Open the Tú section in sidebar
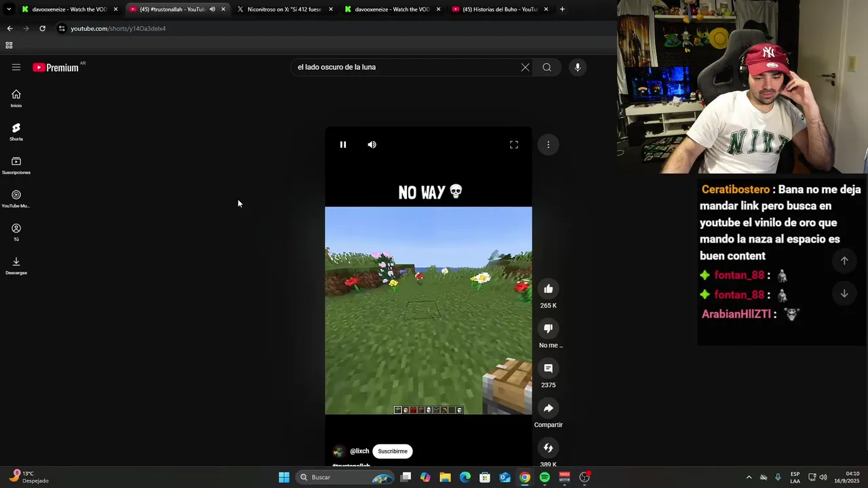The width and height of the screenshot is (868, 488). pos(16,232)
